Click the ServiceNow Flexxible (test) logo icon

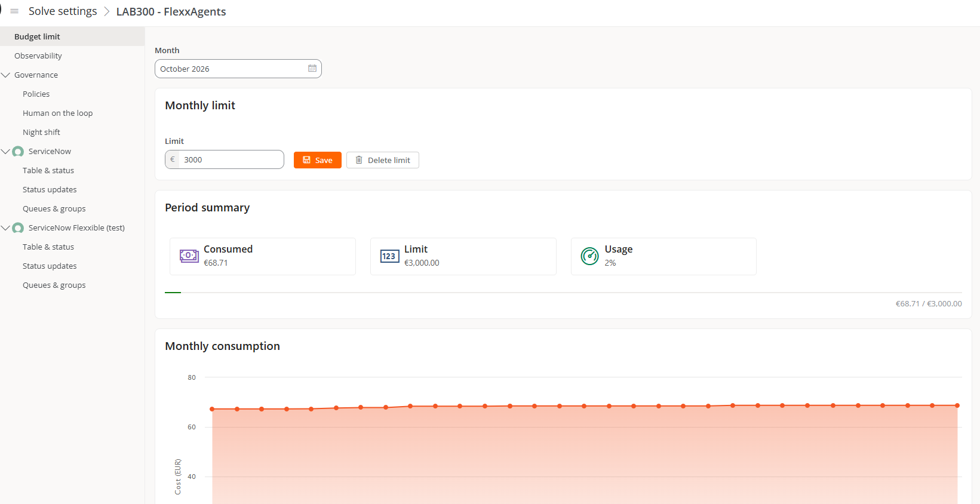point(18,228)
